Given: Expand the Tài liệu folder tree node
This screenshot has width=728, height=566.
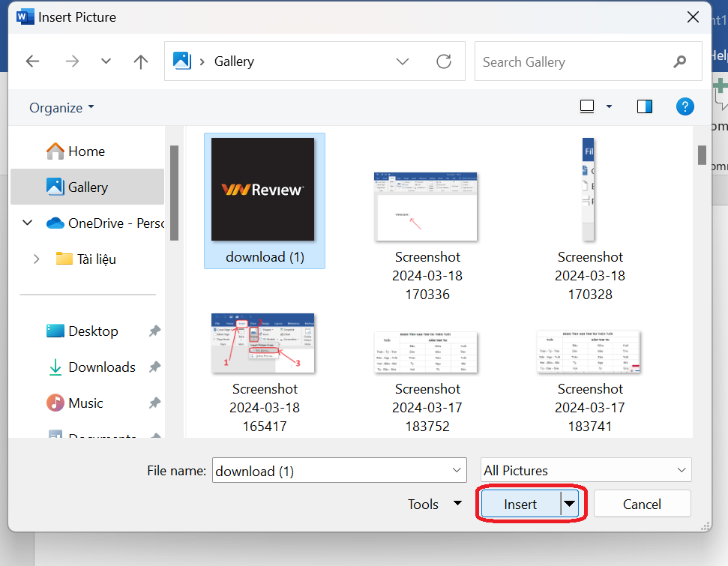Looking at the screenshot, I should click(35, 259).
